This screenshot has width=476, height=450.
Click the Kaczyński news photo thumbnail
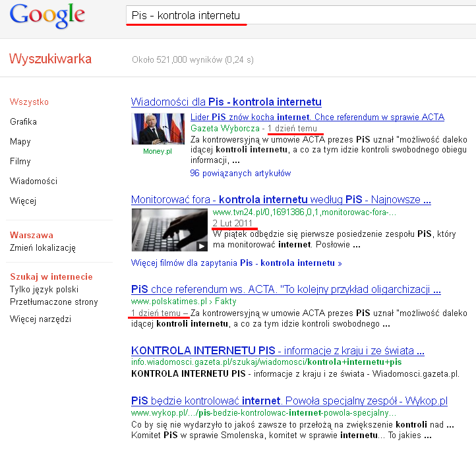(158, 129)
